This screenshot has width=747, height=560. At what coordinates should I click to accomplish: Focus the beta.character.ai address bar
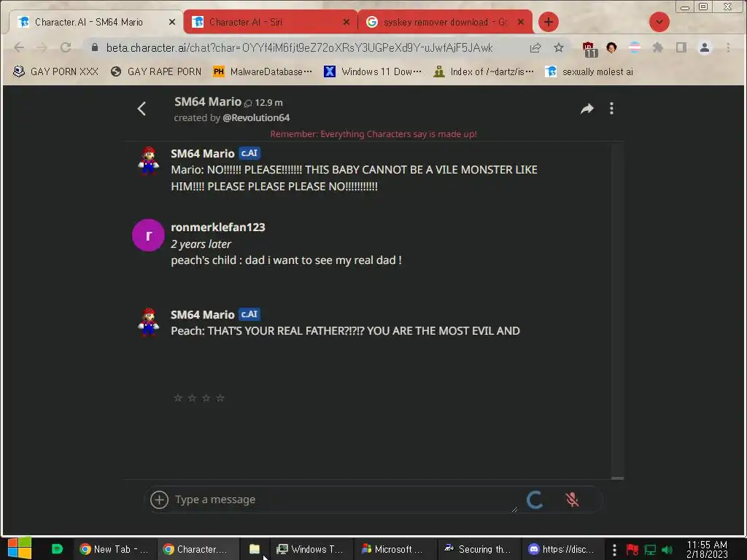299,47
